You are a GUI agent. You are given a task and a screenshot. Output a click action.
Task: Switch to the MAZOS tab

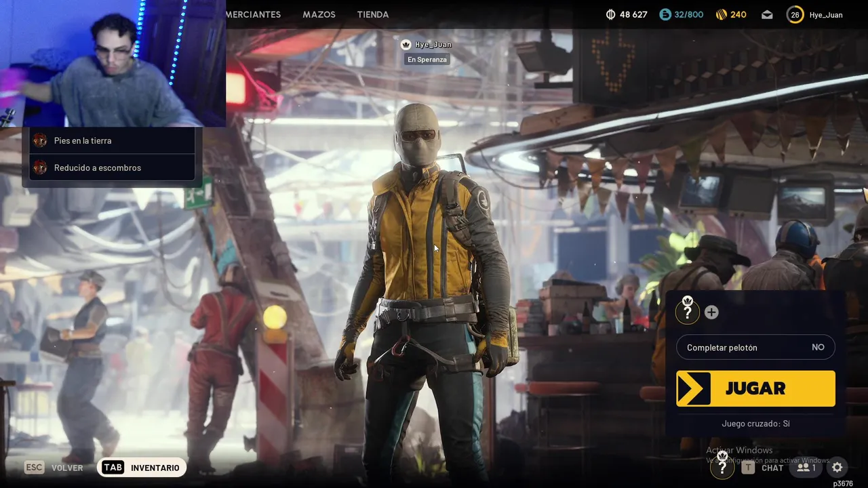click(x=319, y=14)
